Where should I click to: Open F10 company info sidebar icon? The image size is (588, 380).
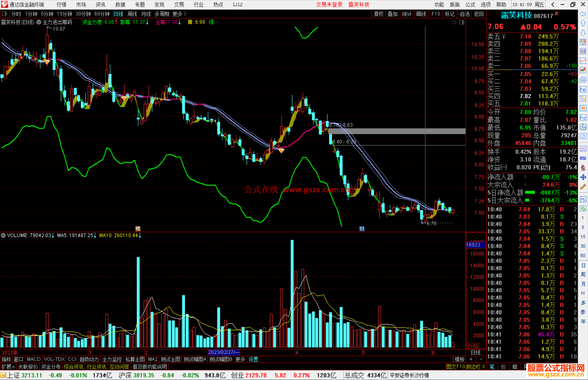pyautogui.click(x=583, y=90)
